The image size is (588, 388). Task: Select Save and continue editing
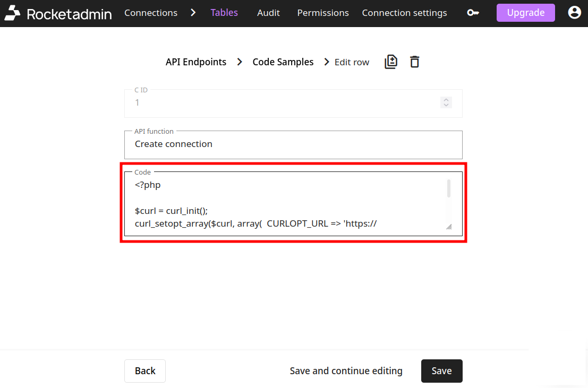(x=346, y=370)
